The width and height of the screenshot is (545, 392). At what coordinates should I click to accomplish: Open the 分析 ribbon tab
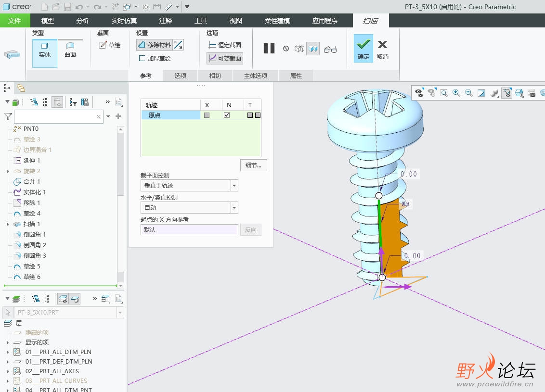click(82, 21)
